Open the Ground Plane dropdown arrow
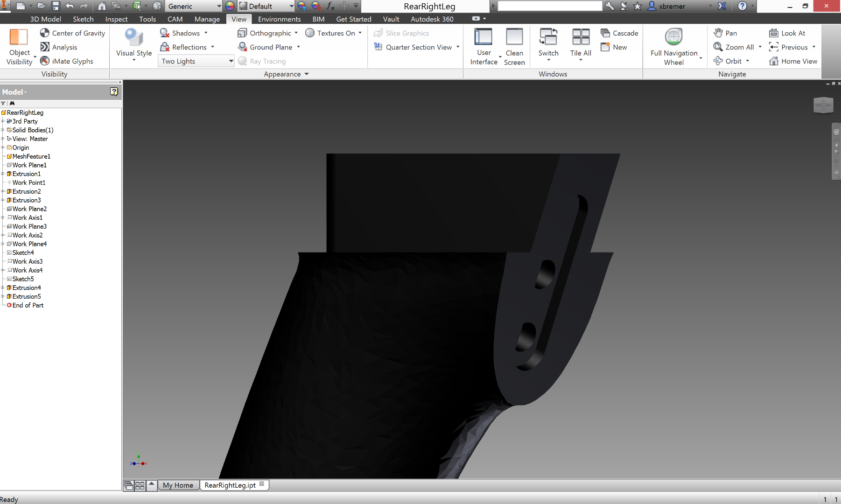Viewport: 841px width, 504px height. (x=298, y=47)
